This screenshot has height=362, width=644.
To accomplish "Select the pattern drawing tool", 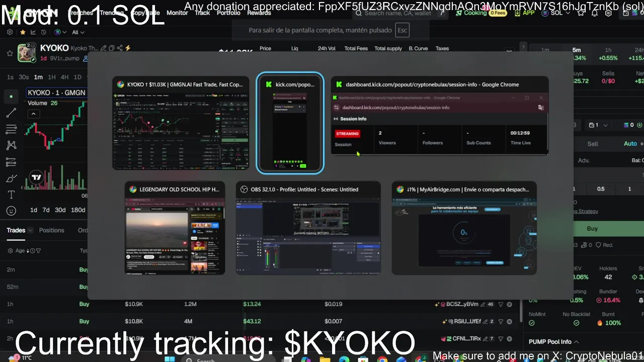I will (x=11, y=145).
